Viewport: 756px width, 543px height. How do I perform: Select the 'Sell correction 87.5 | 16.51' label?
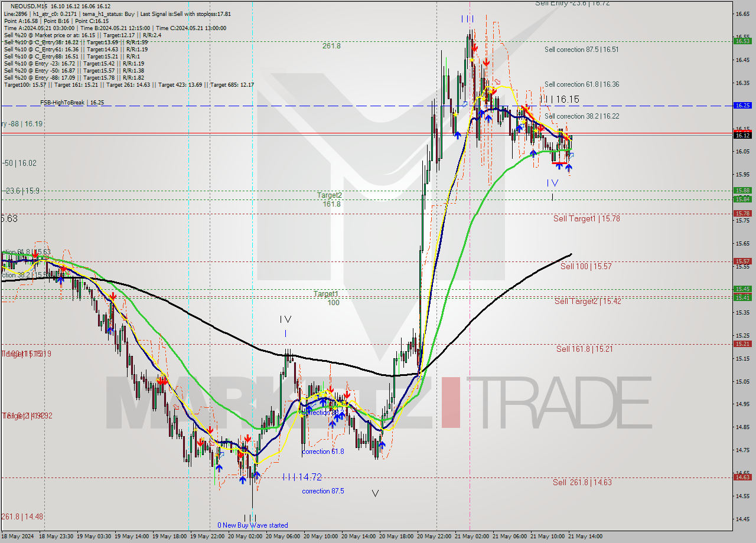click(x=582, y=50)
